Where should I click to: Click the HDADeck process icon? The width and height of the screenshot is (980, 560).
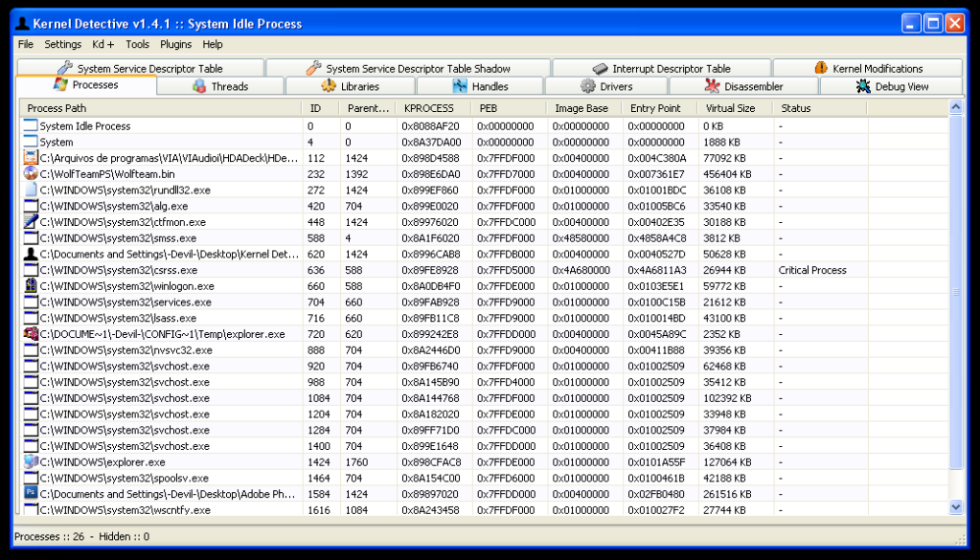coord(31,158)
